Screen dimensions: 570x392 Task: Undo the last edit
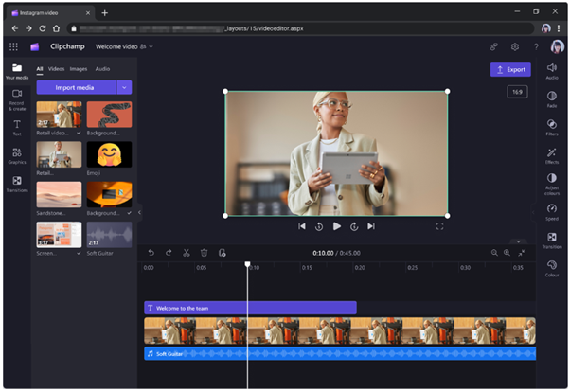click(151, 253)
